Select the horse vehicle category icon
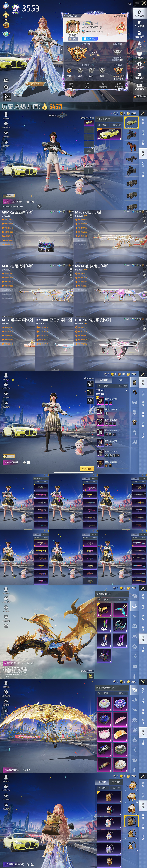This screenshot has height=868, width=147. pyautogui.click(x=131, y=147)
